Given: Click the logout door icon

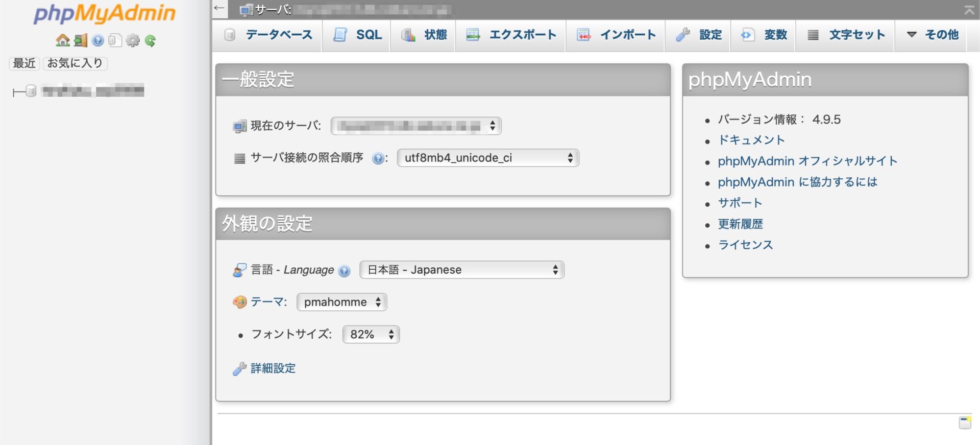Looking at the screenshot, I should coord(81,40).
